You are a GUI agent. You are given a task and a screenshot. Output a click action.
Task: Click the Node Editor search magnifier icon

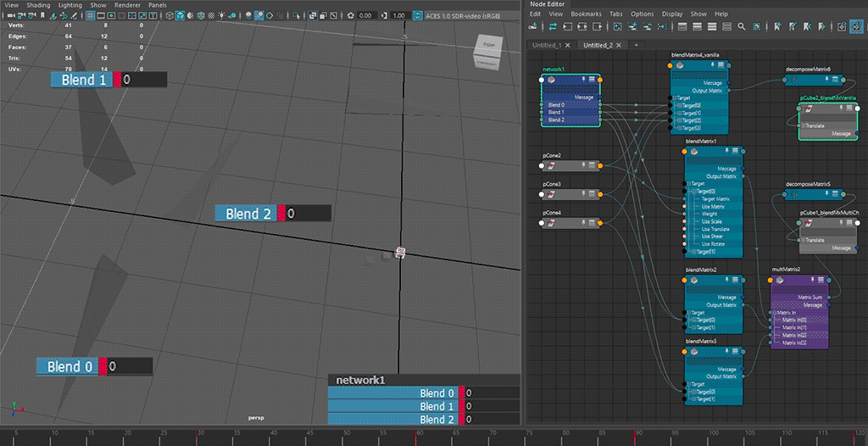[742, 27]
